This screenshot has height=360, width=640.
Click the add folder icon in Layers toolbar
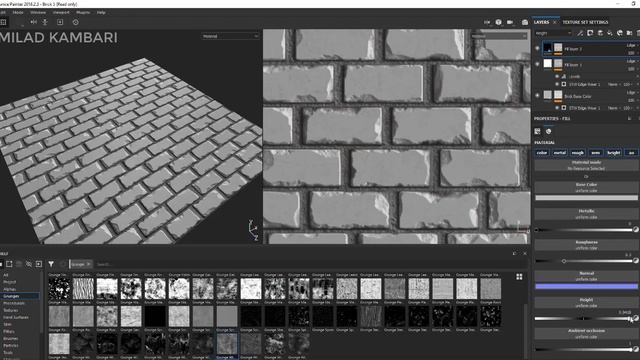pyautogui.click(x=629, y=33)
